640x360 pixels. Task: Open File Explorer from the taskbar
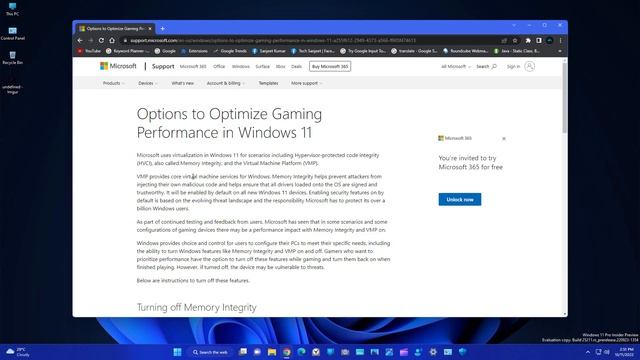tap(272, 352)
